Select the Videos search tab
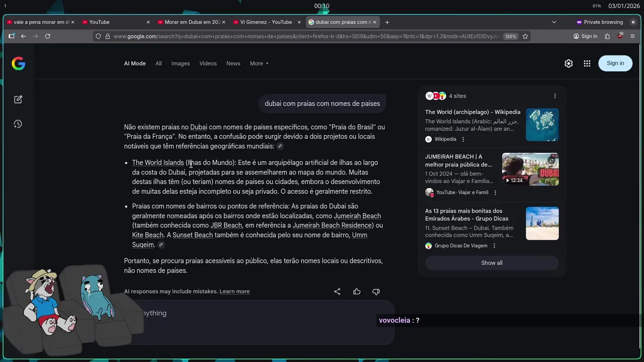Screen dimensions: 644x362 [208, 63]
